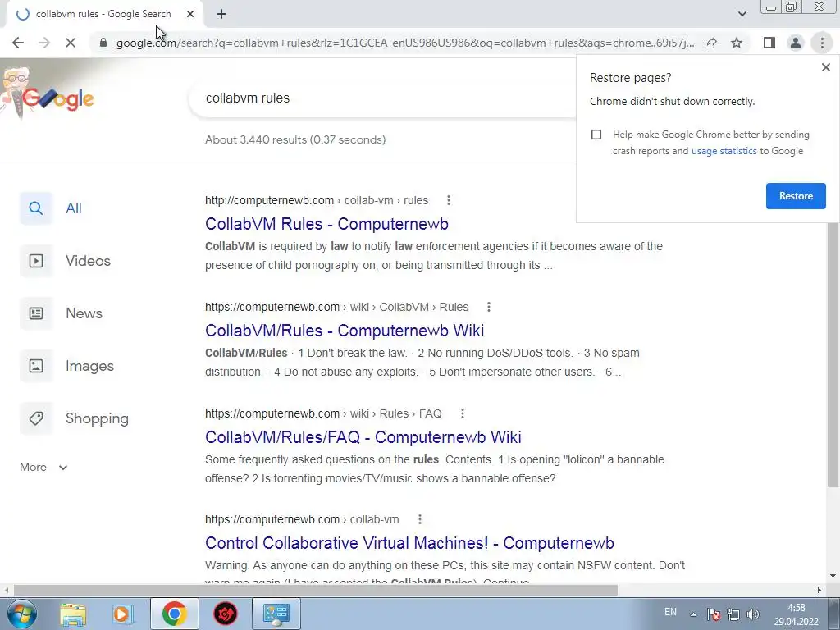
Task: Open Control Collaborative Virtual Machines result
Action: tap(409, 543)
